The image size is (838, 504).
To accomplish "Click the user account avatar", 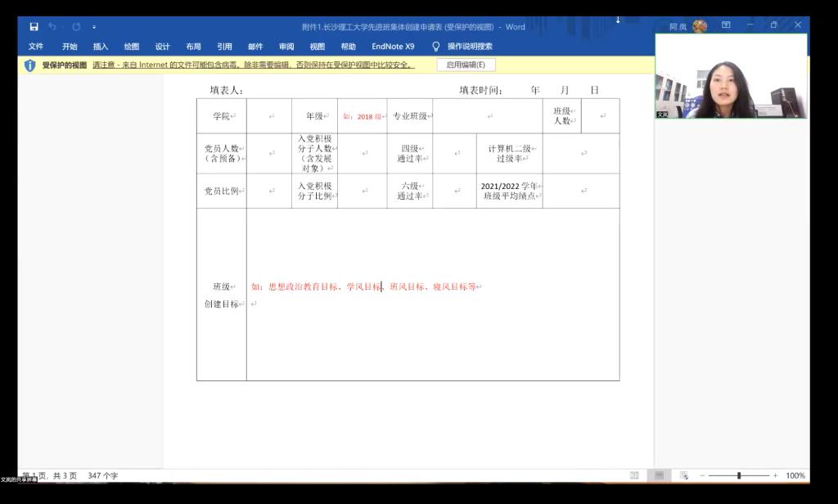I will [x=700, y=26].
